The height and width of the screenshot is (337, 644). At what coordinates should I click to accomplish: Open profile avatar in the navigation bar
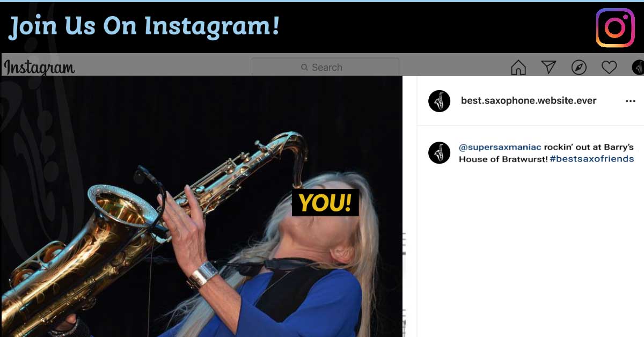[638, 67]
